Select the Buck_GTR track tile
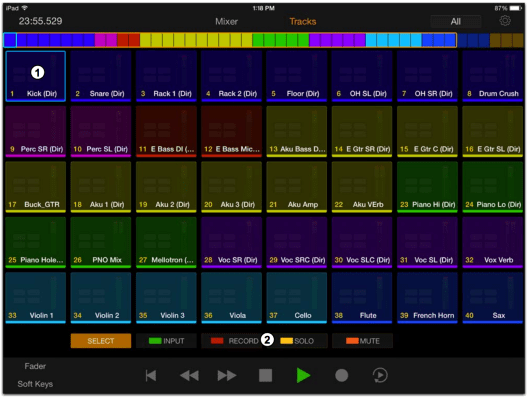The height and width of the screenshot is (398, 529). (x=35, y=187)
